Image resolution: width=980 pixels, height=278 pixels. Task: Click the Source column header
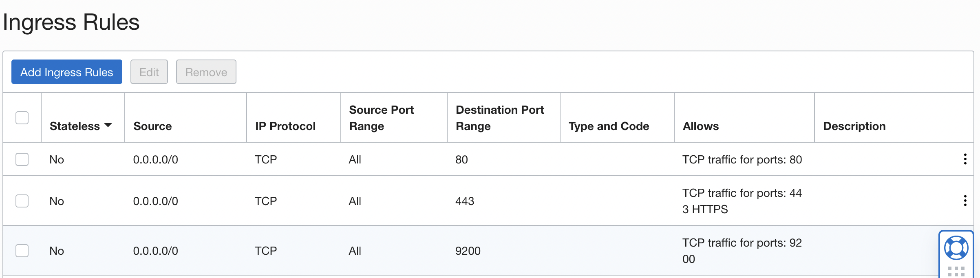[152, 126]
